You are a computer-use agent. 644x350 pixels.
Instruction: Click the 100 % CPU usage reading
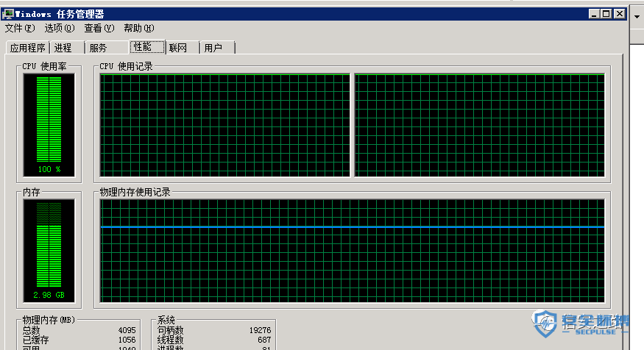[x=49, y=169]
